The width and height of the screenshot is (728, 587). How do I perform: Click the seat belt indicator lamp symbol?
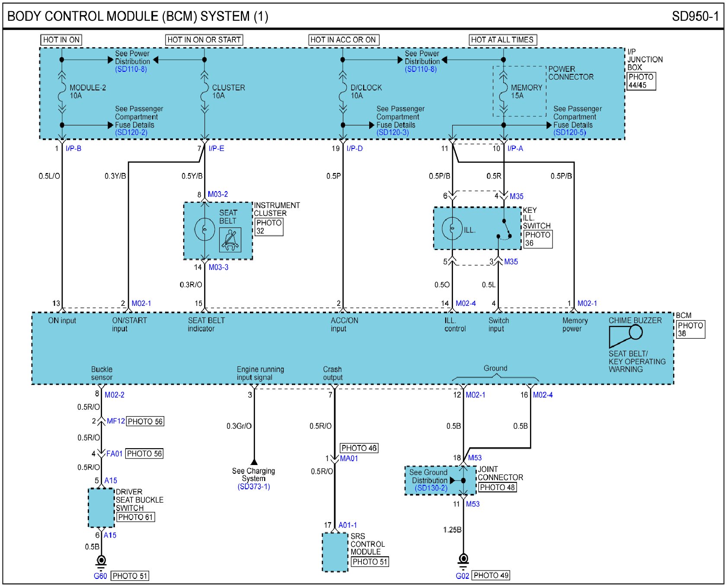(x=204, y=229)
